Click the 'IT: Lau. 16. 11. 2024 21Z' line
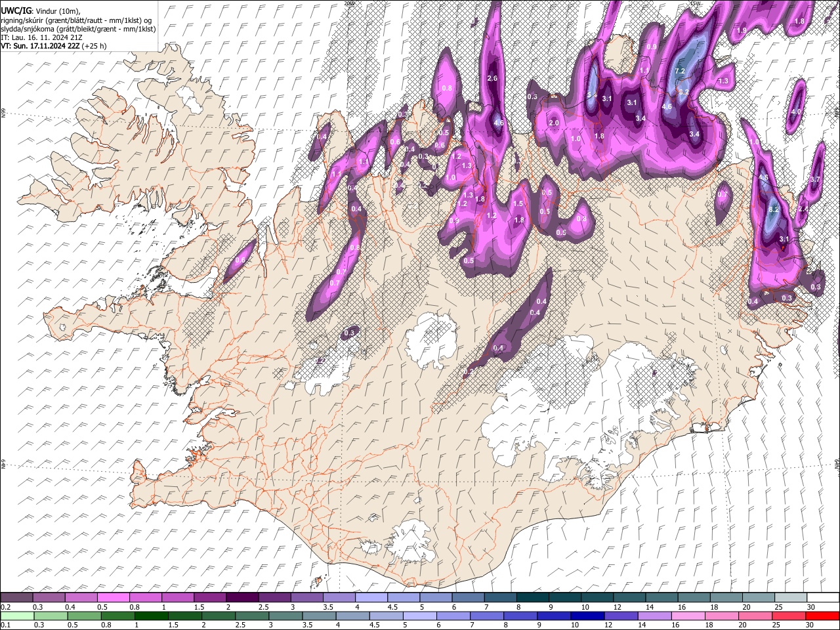Viewport: 840px width, 630px height. coord(41,37)
